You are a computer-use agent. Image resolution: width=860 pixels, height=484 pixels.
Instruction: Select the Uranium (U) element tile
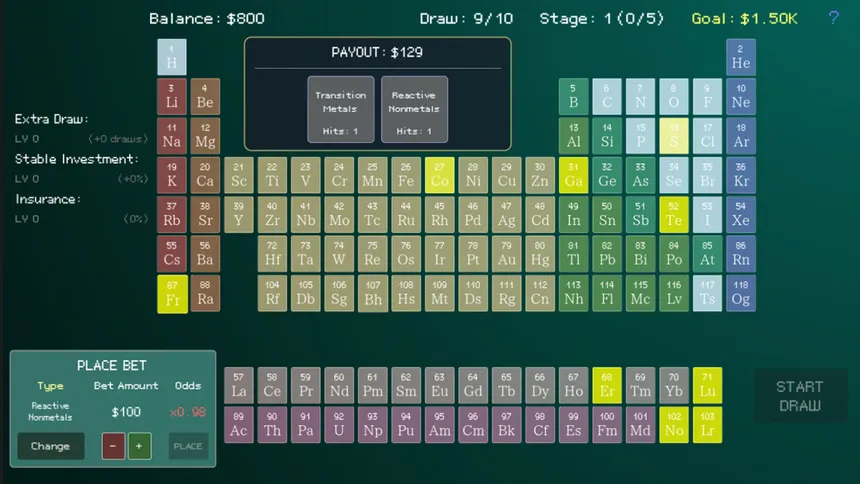[x=340, y=425]
